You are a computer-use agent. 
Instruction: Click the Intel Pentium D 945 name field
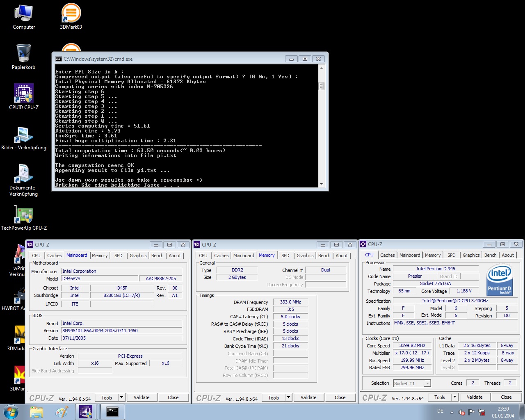[436, 269]
